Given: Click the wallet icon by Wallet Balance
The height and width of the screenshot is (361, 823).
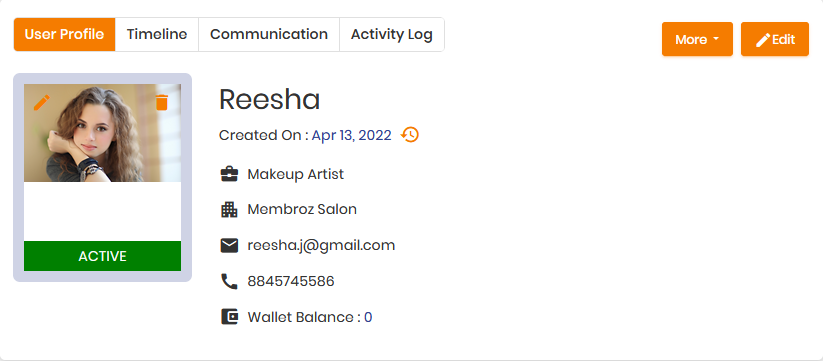Looking at the screenshot, I should coord(229,317).
